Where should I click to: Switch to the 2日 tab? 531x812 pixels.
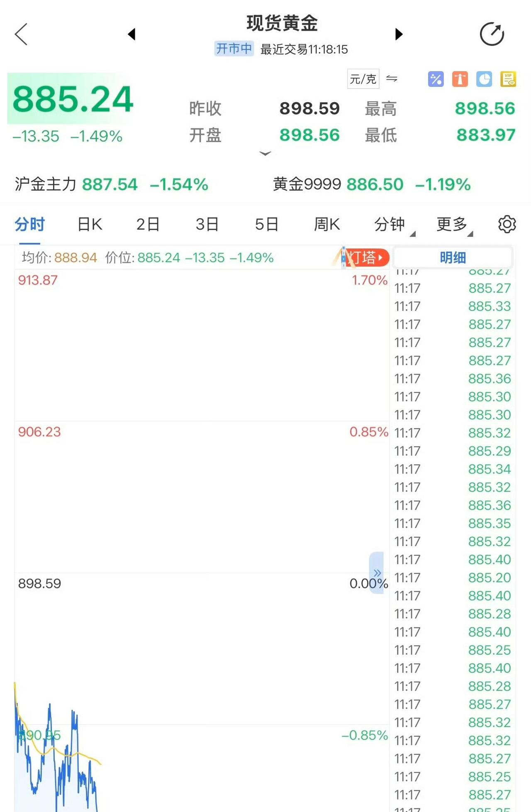pyautogui.click(x=148, y=225)
